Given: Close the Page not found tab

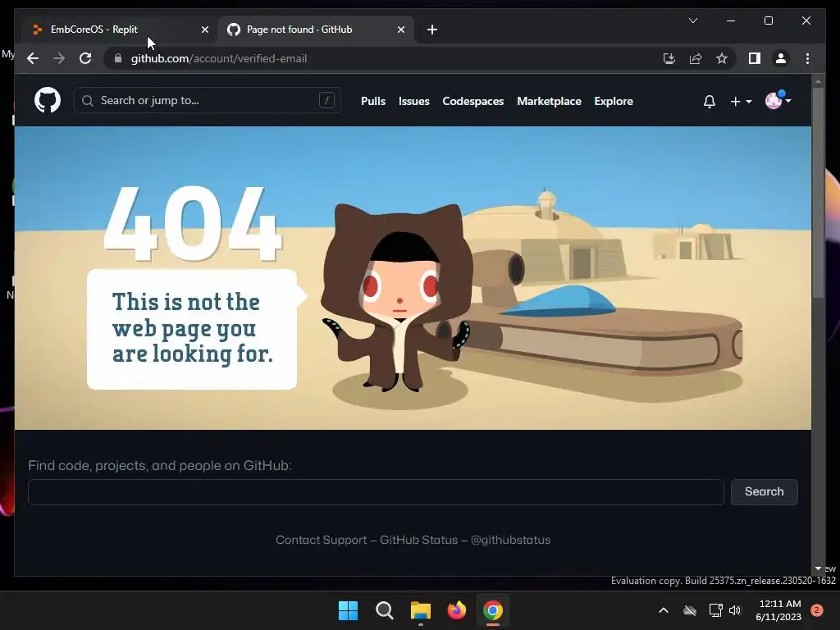Looking at the screenshot, I should (x=400, y=30).
